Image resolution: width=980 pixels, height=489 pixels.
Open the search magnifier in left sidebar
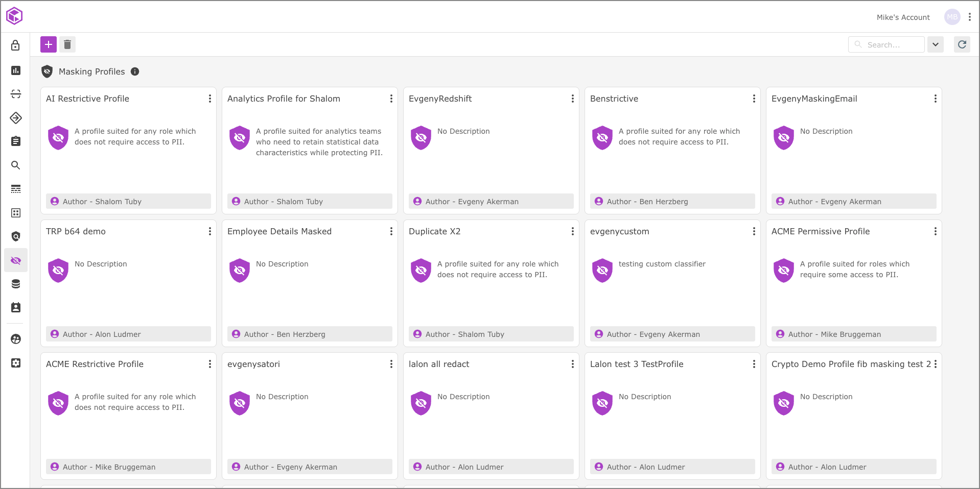[x=16, y=165]
